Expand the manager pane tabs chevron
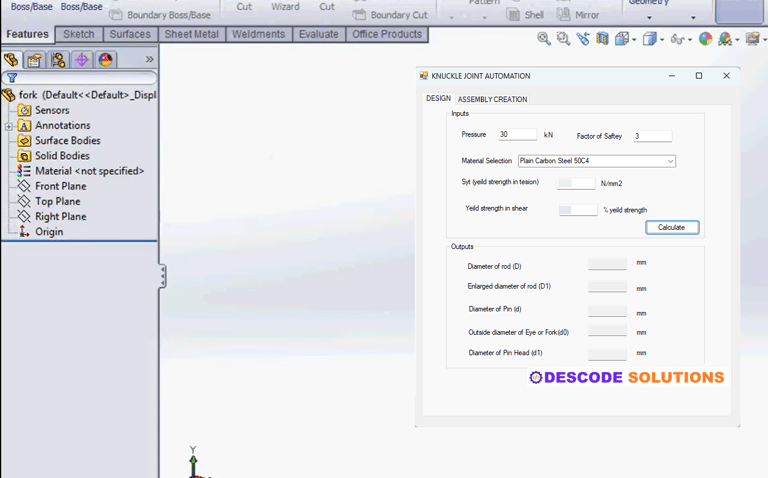The height and width of the screenshot is (478, 768). tap(149, 59)
